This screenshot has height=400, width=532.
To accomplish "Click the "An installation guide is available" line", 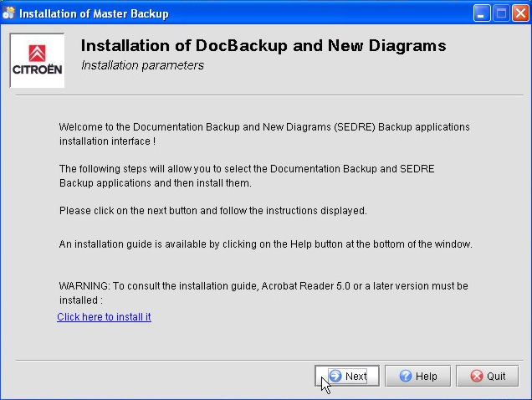I will click(266, 244).
